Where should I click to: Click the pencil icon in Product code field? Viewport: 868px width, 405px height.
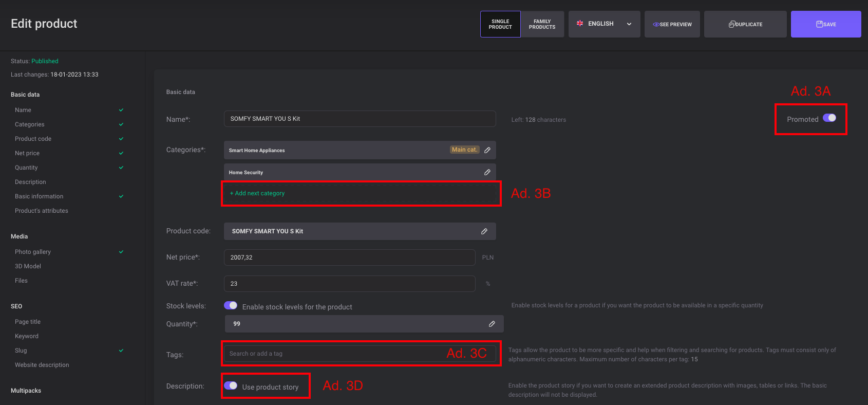point(484,231)
